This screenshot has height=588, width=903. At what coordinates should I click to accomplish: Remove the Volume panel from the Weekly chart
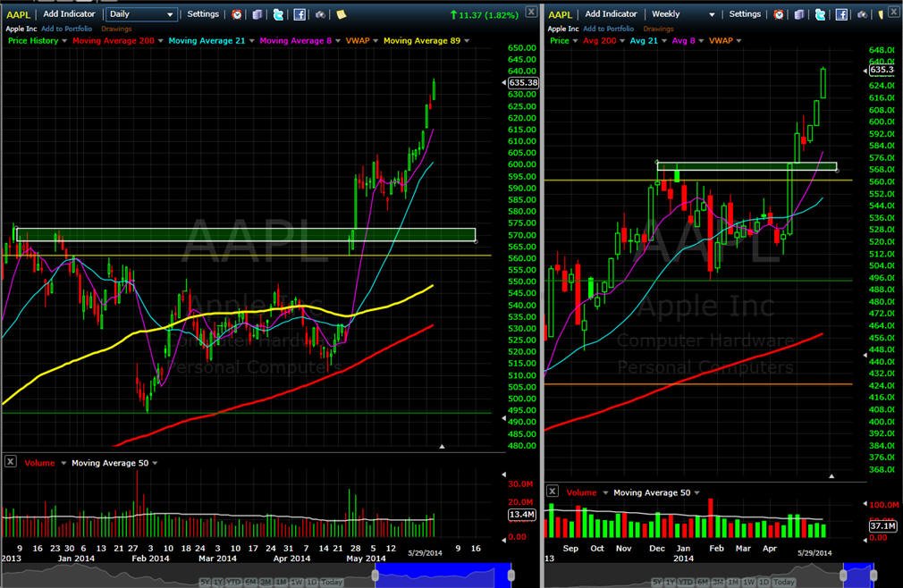click(553, 491)
